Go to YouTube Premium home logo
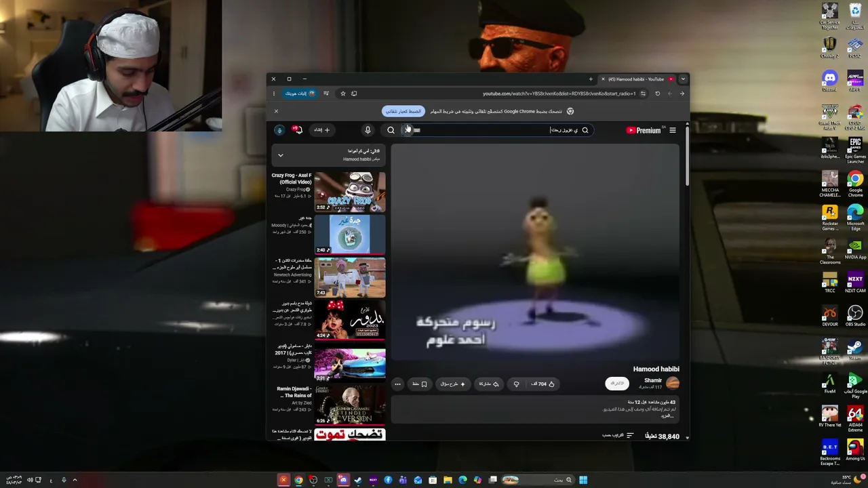The image size is (868, 488). [x=643, y=130]
